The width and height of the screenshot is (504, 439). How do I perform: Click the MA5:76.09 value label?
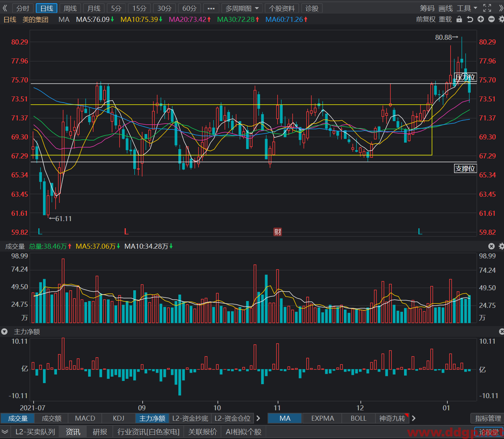[x=95, y=19]
